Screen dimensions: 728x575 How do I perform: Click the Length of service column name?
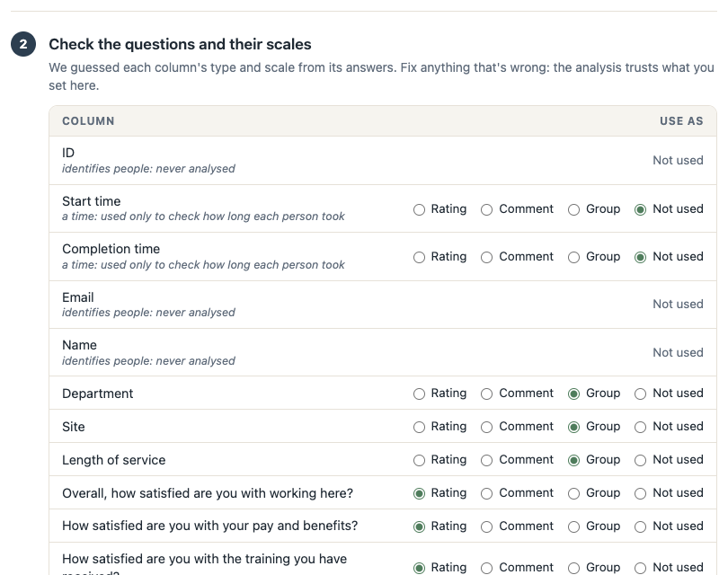114,460
